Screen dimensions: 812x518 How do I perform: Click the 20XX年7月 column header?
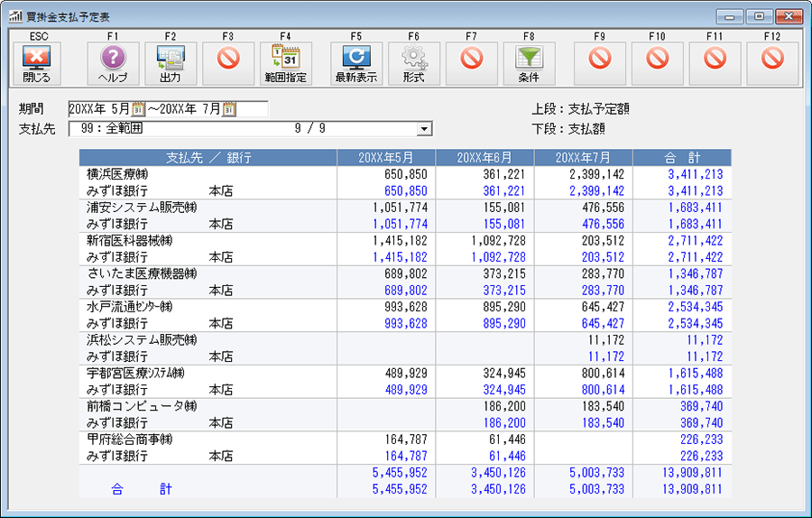(x=583, y=157)
